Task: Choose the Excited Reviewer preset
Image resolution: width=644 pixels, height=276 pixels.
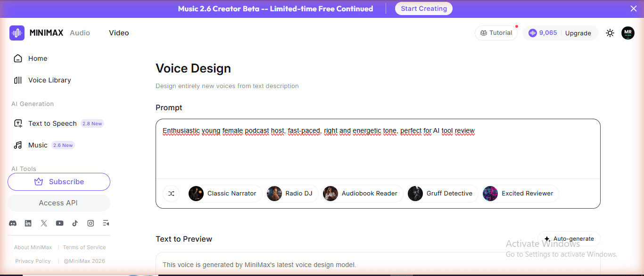Action: [520, 194]
